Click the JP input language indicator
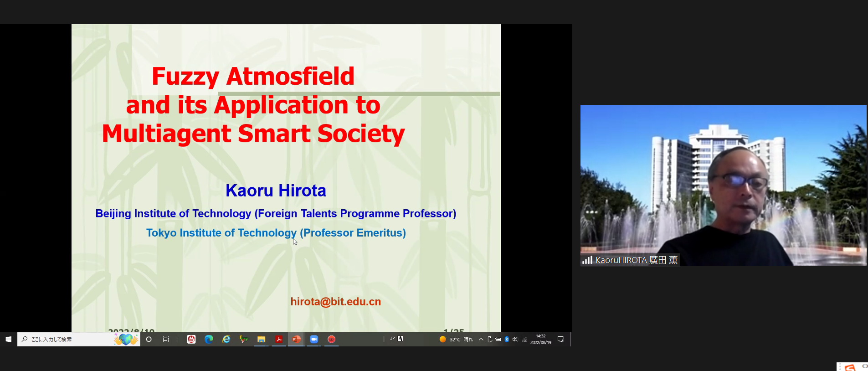This screenshot has height=371, width=868. point(392,339)
